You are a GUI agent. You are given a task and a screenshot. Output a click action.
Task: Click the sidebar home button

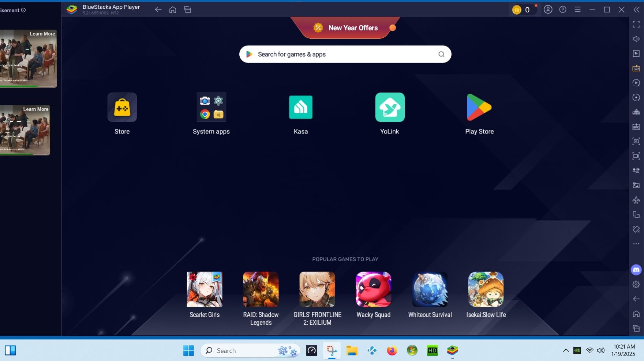pyautogui.click(x=636, y=313)
